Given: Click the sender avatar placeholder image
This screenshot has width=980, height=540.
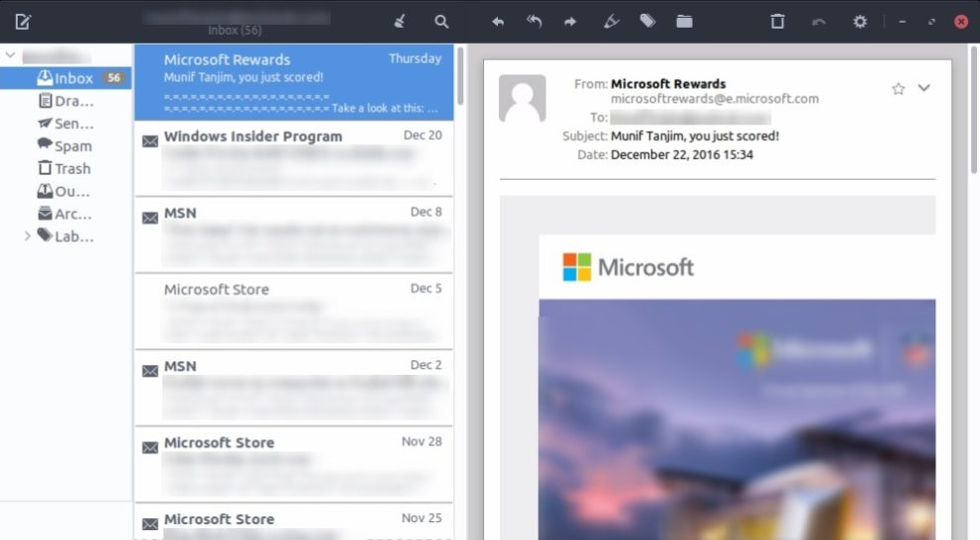Looking at the screenshot, I should click(523, 98).
